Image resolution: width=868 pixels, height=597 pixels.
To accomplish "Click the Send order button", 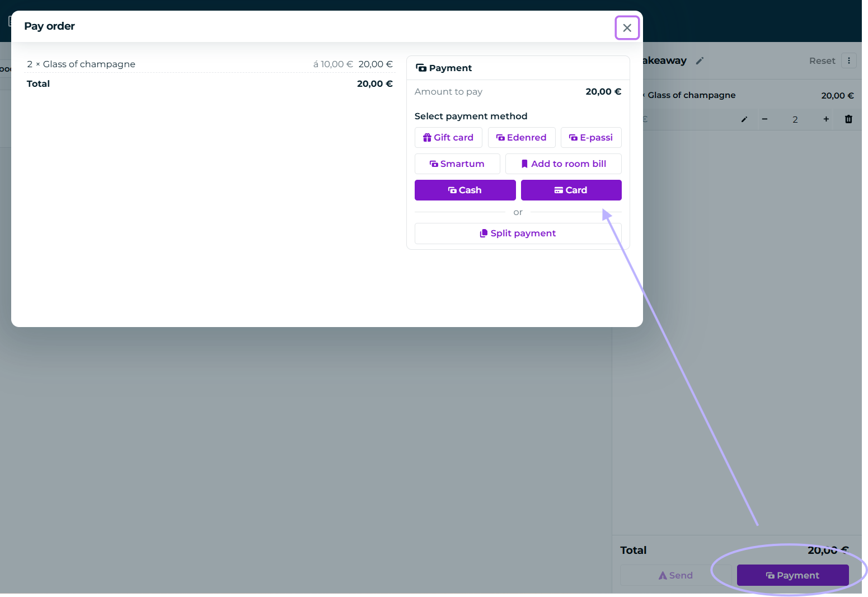I will pos(675,575).
